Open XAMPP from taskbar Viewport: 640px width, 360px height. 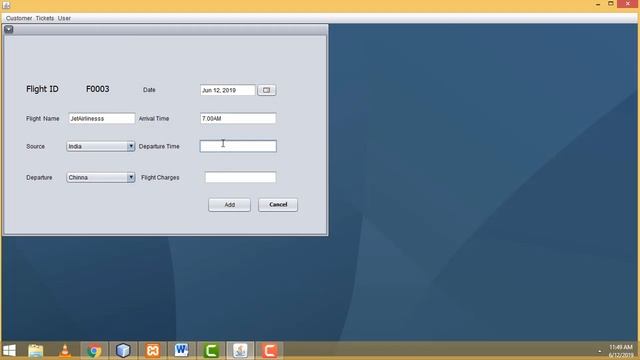tap(152, 350)
